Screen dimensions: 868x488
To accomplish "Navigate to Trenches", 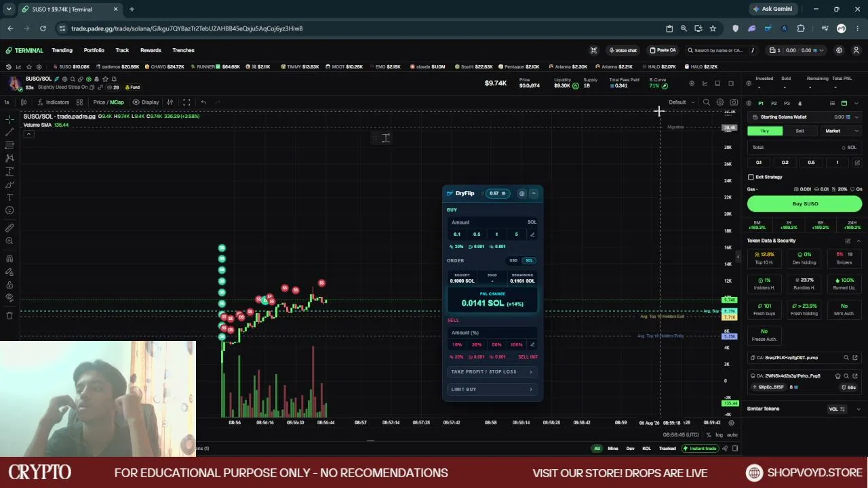I will (x=183, y=50).
